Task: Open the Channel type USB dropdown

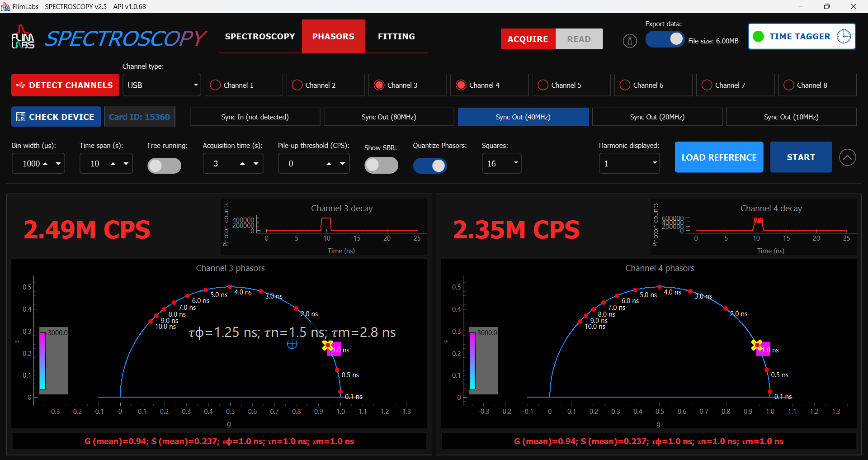Action: 162,85
